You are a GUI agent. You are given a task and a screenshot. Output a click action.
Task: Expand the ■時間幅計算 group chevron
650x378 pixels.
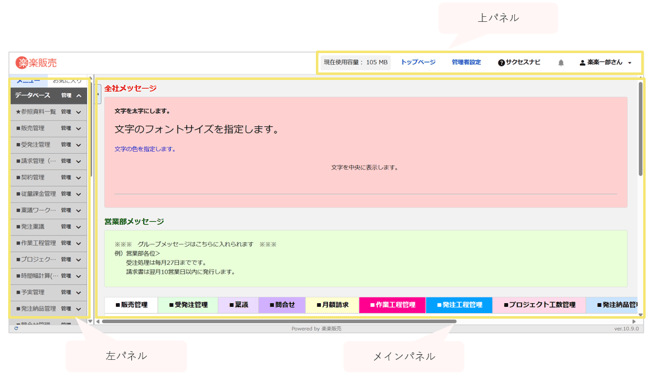pos(79,276)
